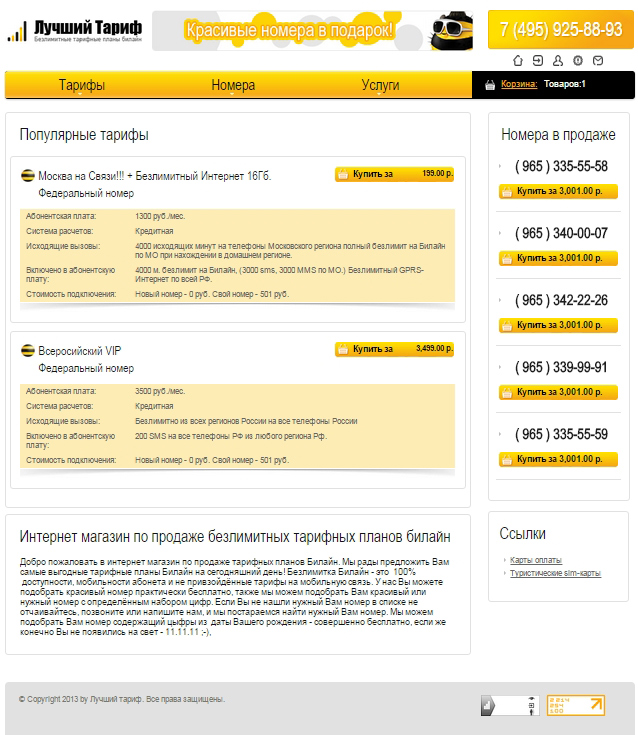Screen dimensions: 638x735
Task: Click the Copyright 2013 footer text
Action: [x=122, y=699]
